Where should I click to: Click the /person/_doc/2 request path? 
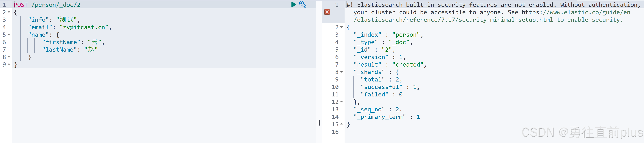[56, 5]
